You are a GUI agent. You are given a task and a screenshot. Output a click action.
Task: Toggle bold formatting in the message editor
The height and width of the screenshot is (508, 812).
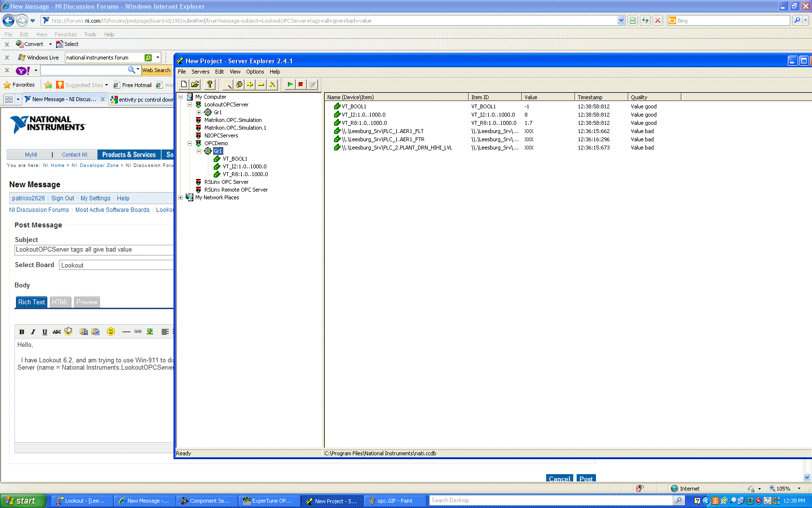click(x=22, y=332)
